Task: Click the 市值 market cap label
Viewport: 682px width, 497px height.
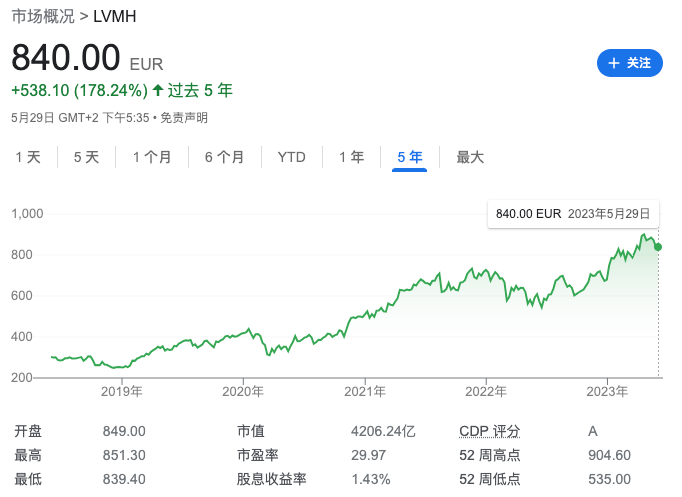Action: tap(249, 431)
